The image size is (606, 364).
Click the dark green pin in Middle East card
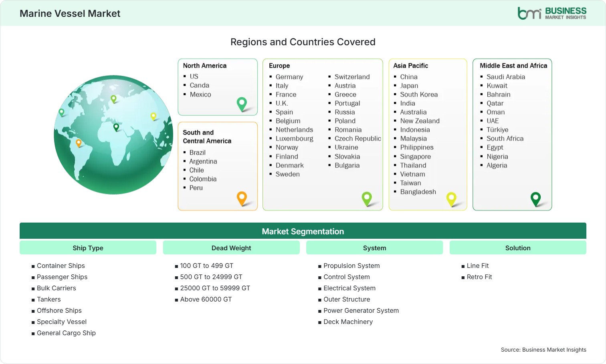[x=535, y=199]
